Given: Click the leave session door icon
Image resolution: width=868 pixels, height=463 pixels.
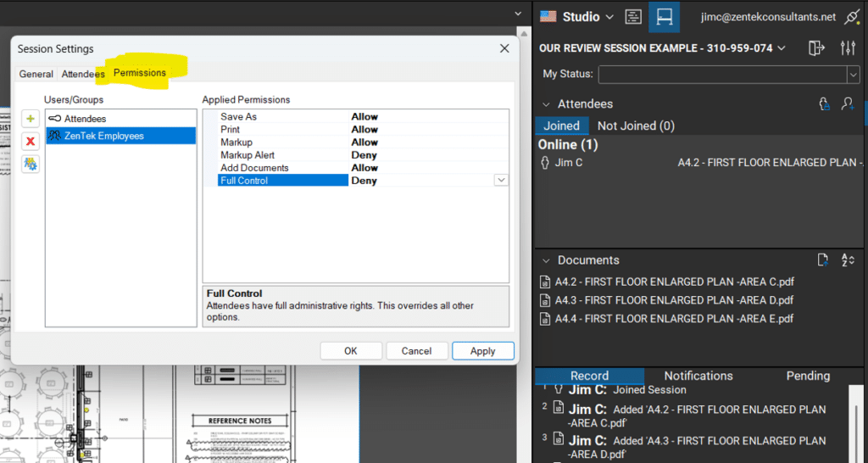Looking at the screenshot, I should pos(816,48).
